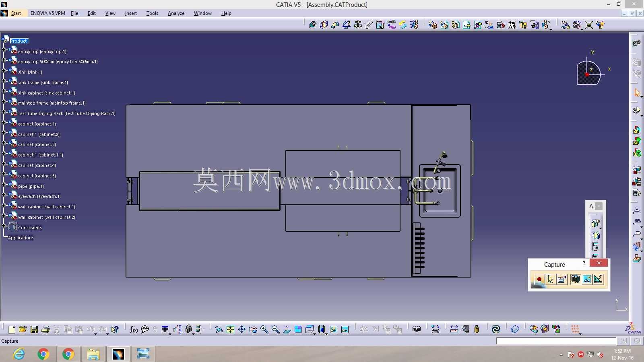Select Applications in the tree
The image size is (644, 362).
pyautogui.click(x=21, y=238)
